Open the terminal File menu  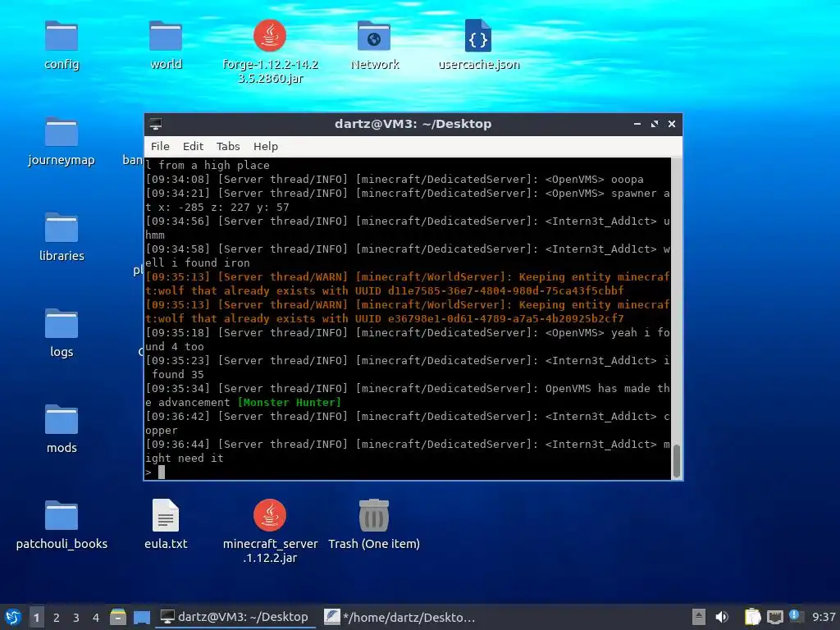pyautogui.click(x=160, y=146)
